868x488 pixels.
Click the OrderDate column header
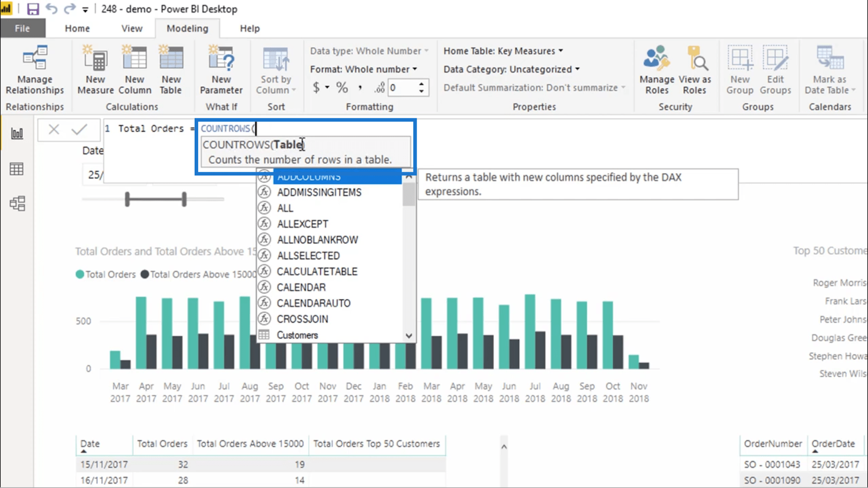coord(833,444)
